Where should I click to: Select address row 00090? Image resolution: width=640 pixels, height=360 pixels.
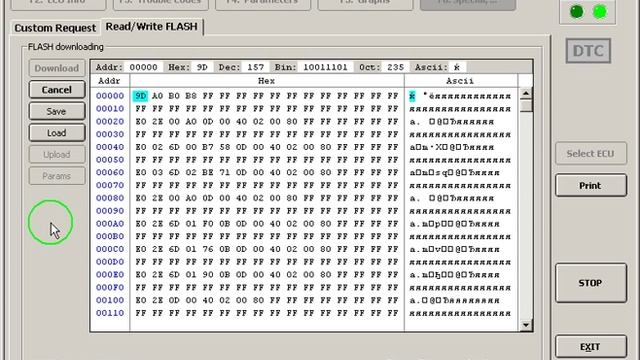[x=110, y=211]
